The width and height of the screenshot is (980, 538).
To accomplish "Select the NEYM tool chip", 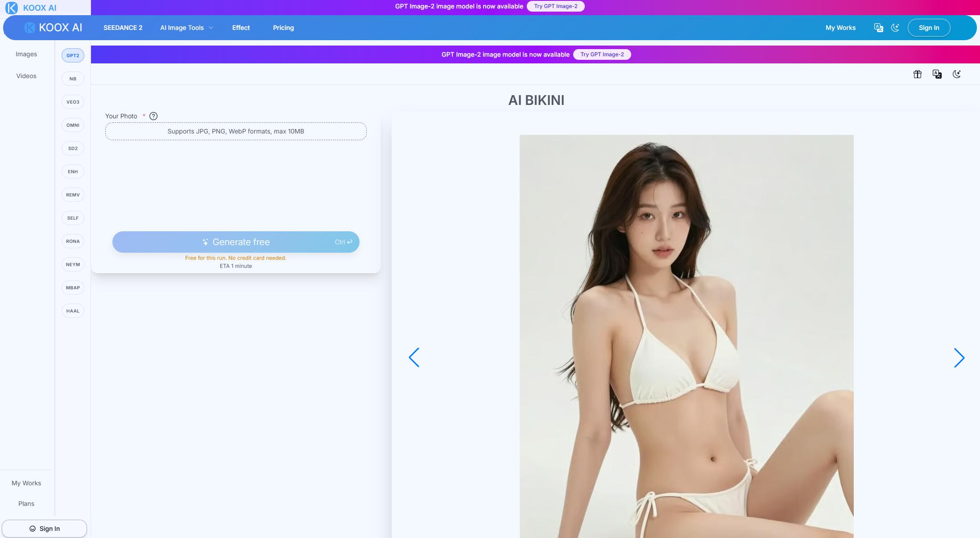I will click(73, 264).
